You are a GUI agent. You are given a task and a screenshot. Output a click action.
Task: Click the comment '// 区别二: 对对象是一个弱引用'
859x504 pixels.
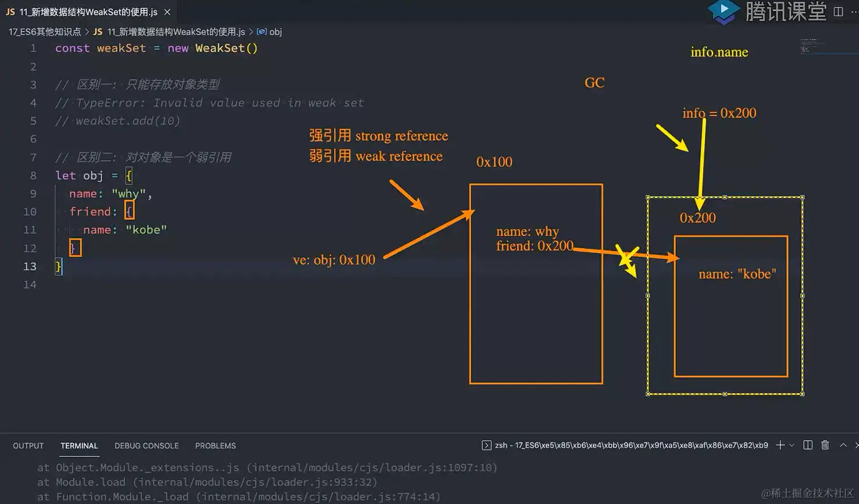pyautogui.click(x=143, y=158)
